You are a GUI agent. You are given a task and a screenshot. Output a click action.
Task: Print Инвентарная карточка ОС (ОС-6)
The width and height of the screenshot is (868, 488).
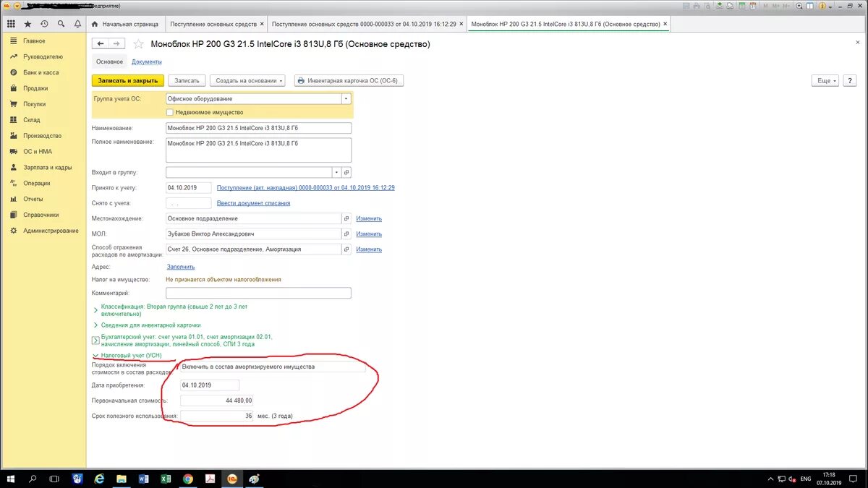pyautogui.click(x=349, y=80)
